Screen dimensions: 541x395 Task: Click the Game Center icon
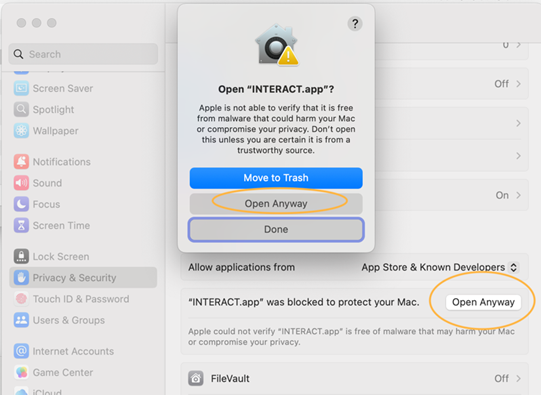tap(21, 373)
